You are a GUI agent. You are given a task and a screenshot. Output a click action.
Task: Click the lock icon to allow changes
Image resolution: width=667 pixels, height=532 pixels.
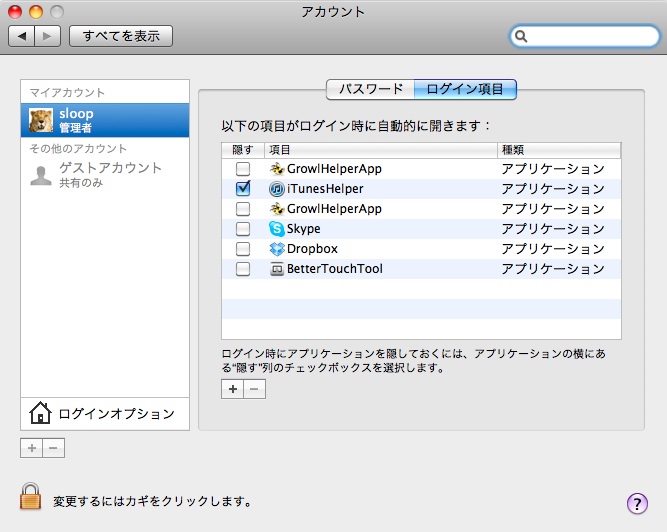click(x=31, y=497)
